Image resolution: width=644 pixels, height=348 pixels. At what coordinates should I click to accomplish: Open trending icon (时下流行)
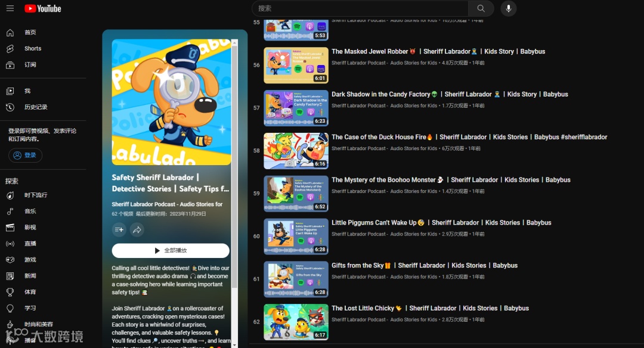tap(10, 195)
